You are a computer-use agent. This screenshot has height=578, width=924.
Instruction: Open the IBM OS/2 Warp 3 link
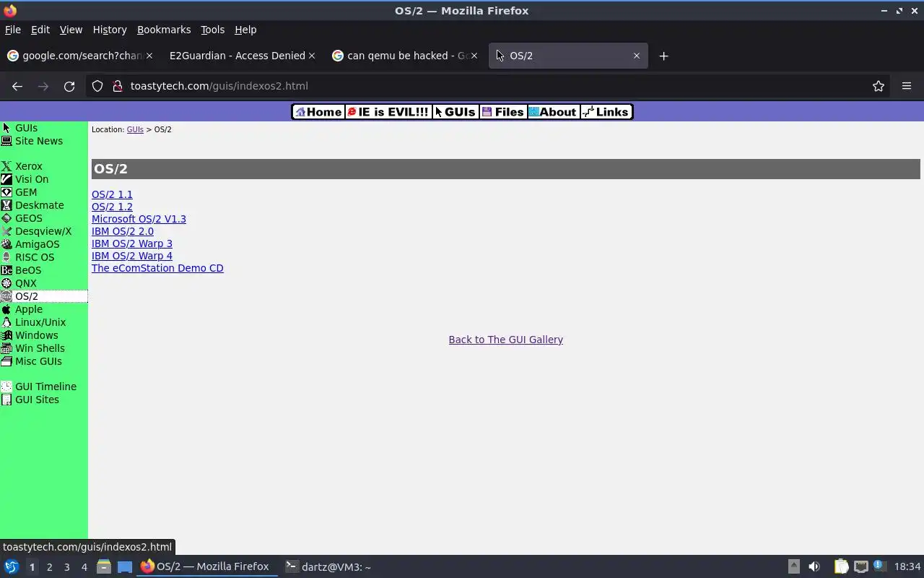pyautogui.click(x=132, y=243)
